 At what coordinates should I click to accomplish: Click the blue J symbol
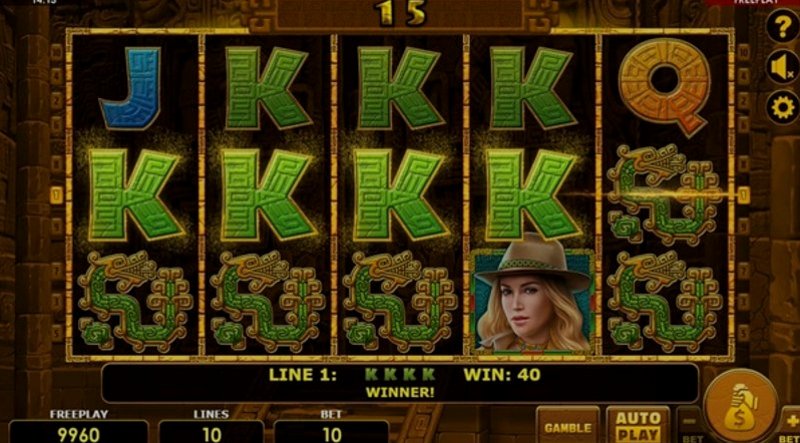[132, 88]
